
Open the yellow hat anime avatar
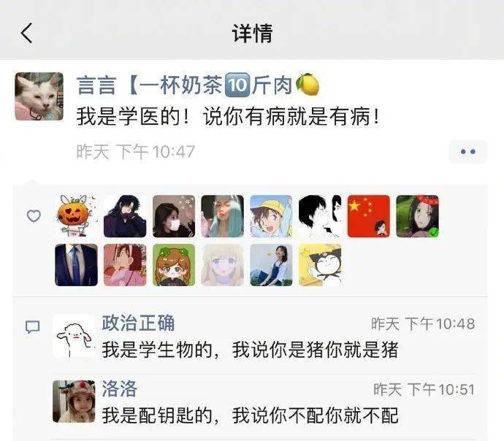click(271, 216)
